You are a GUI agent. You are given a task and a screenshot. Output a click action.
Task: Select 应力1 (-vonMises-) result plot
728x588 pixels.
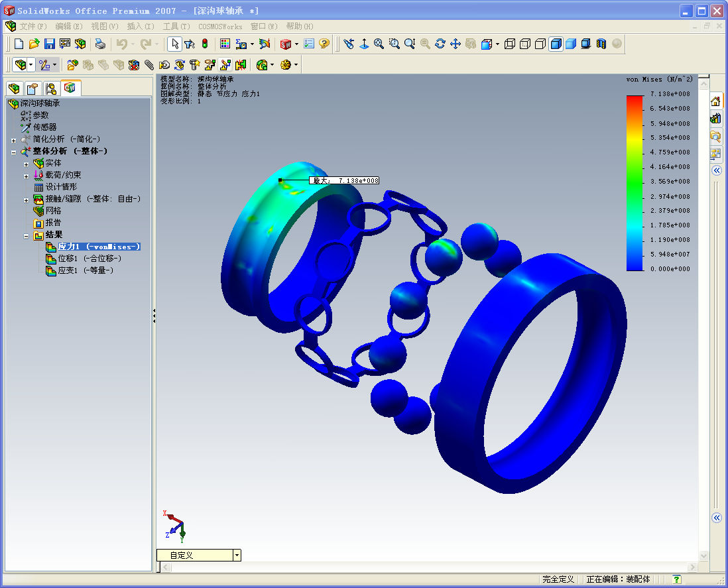tap(99, 247)
